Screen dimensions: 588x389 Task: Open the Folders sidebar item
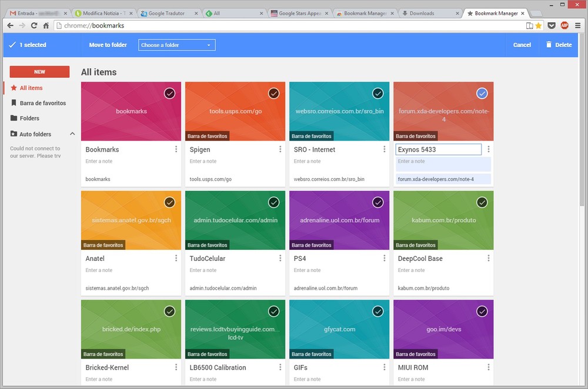tap(29, 118)
